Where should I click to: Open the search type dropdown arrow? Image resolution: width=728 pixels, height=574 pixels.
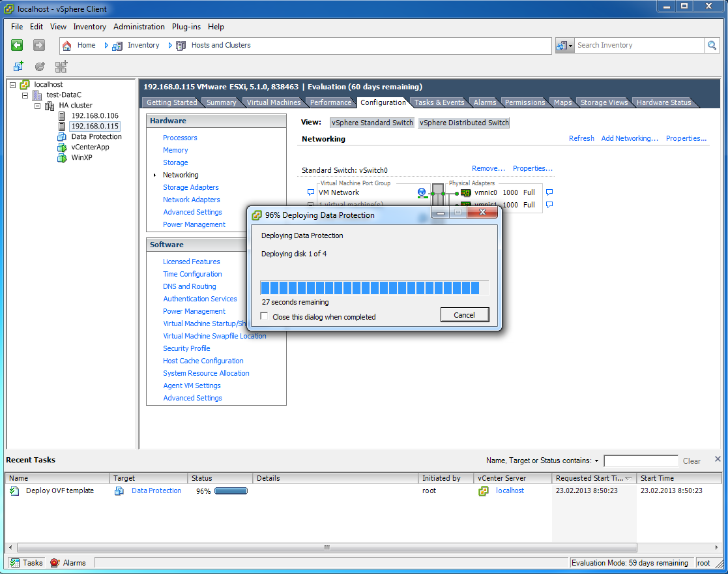(x=571, y=46)
